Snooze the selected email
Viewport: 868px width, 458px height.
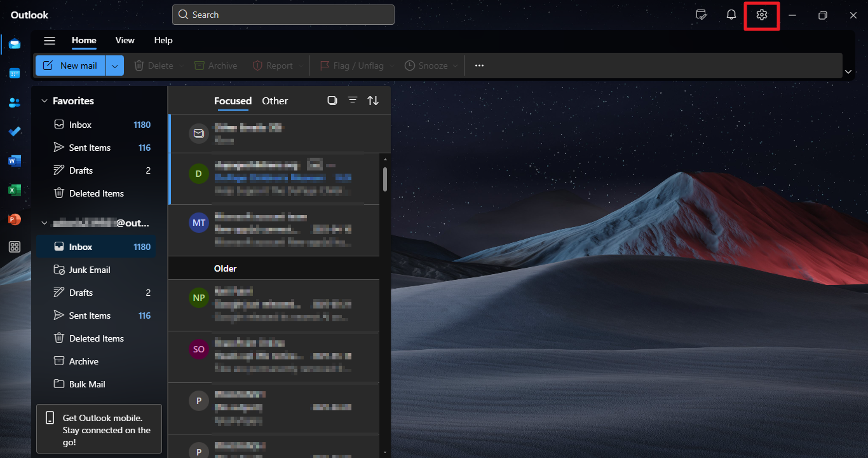430,65
